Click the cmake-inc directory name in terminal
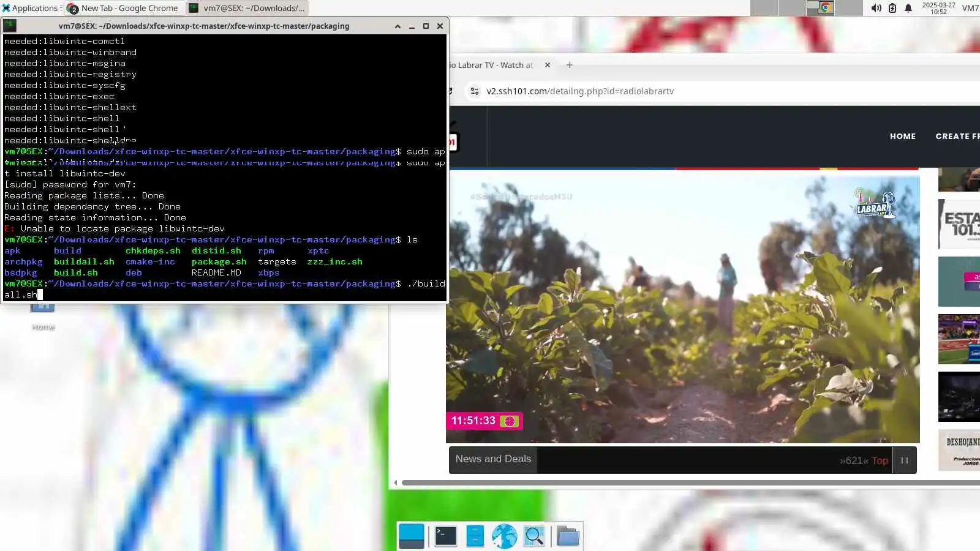 [x=150, y=262]
